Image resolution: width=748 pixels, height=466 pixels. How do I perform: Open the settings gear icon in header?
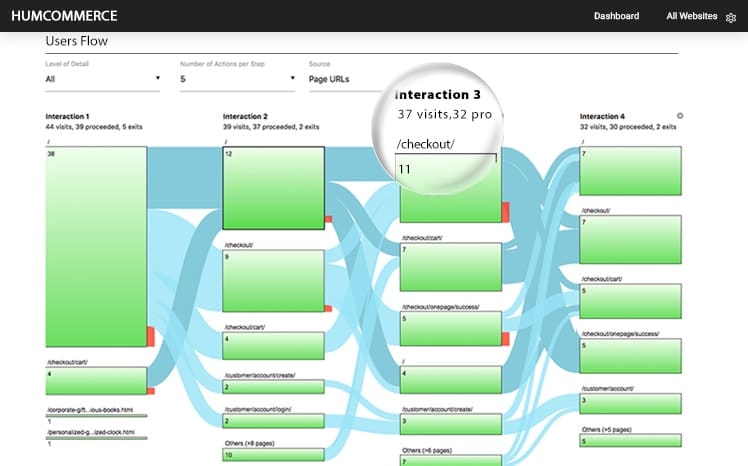[x=731, y=17]
